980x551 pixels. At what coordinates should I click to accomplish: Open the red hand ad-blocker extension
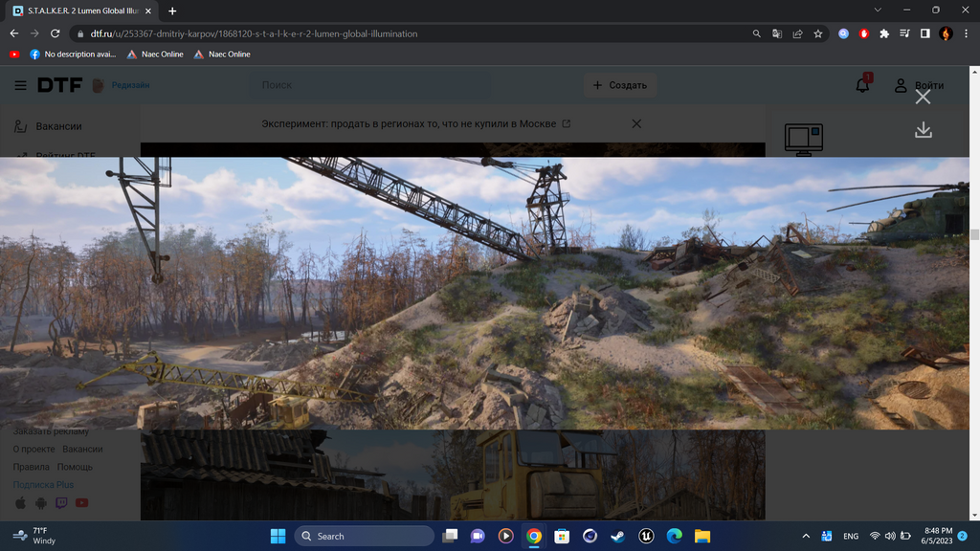[864, 33]
